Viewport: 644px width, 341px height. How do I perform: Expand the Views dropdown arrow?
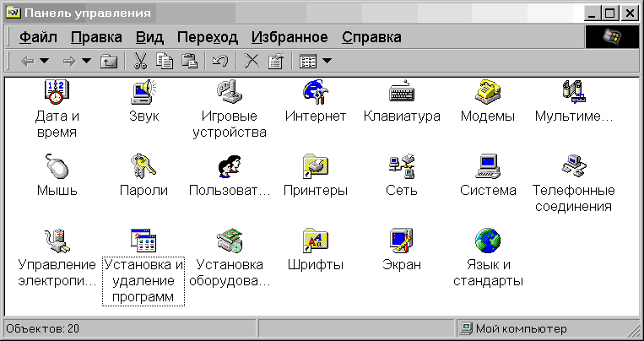coord(327,62)
